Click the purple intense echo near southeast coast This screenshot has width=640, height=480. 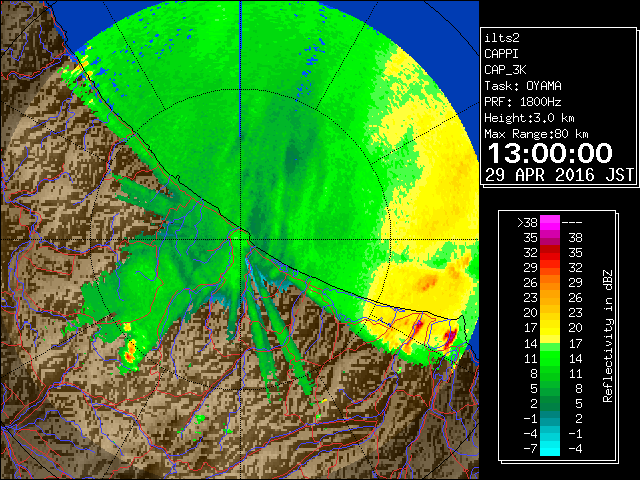click(450, 337)
